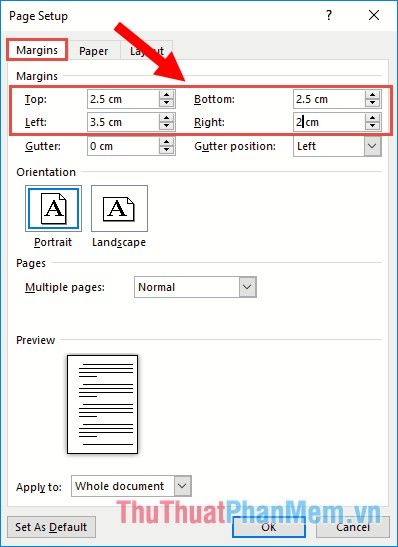Select Landscape orientation icon
Viewport: 398px width, 547px height.
(119, 208)
